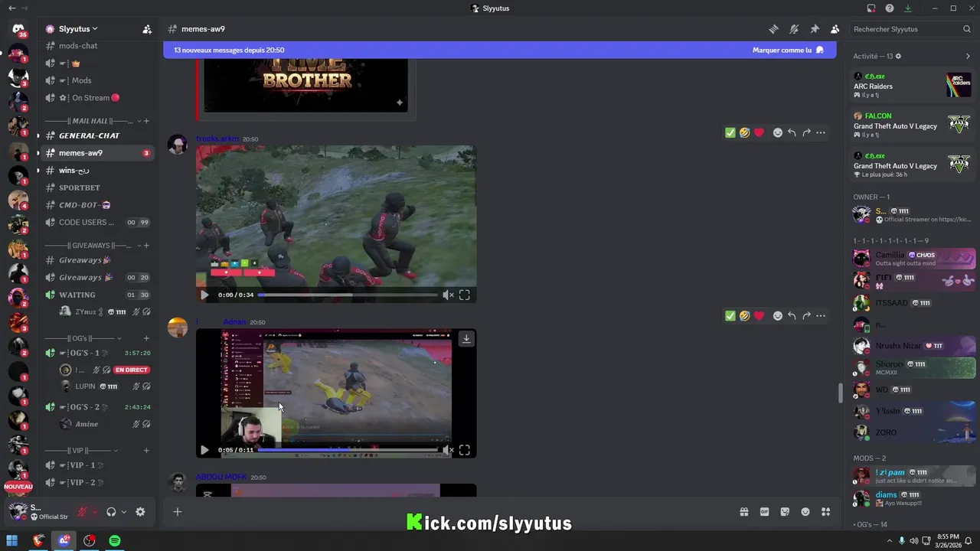Click the green download update icon

(908, 8)
